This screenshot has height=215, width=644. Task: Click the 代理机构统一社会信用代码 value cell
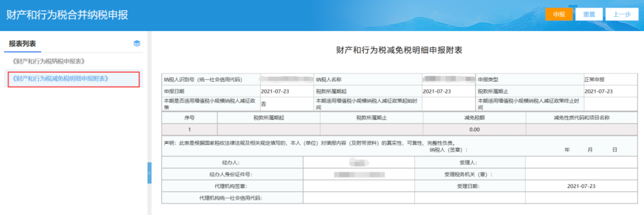click(358, 198)
